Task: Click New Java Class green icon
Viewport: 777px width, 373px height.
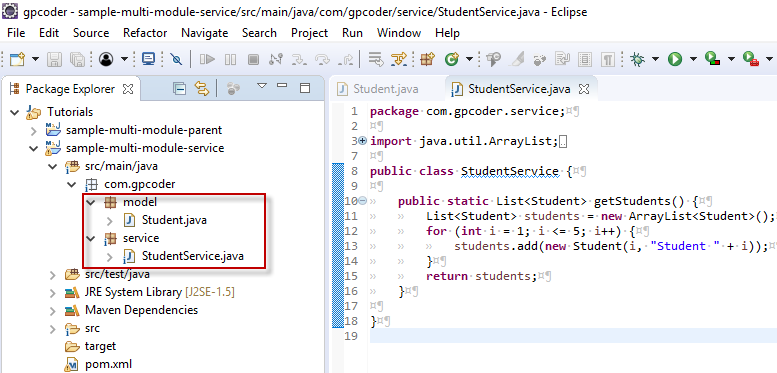Action: pos(451,60)
